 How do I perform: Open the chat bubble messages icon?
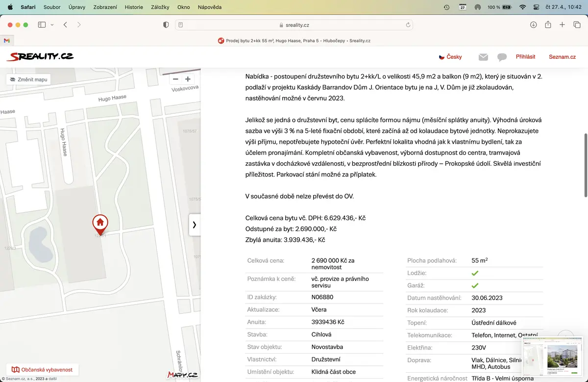point(502,57)
